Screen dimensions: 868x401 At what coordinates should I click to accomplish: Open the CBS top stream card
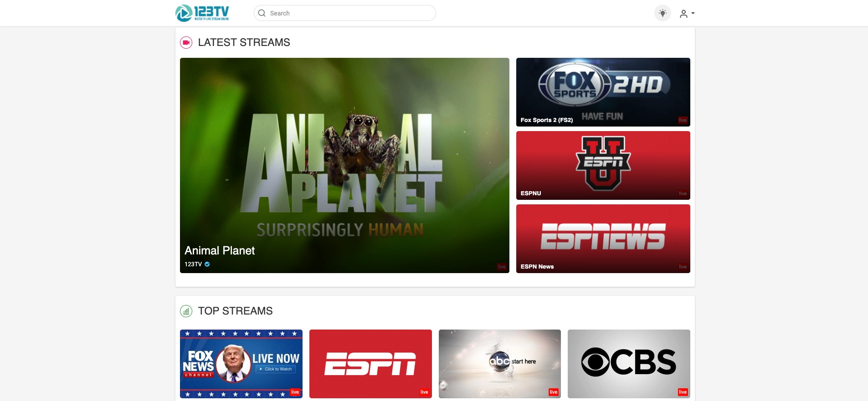[x=629, y=364]
